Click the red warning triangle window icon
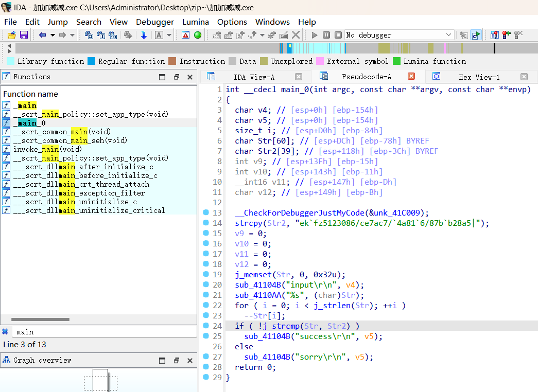Viewport: 538px width, 392px height. (x=186, y=35)
